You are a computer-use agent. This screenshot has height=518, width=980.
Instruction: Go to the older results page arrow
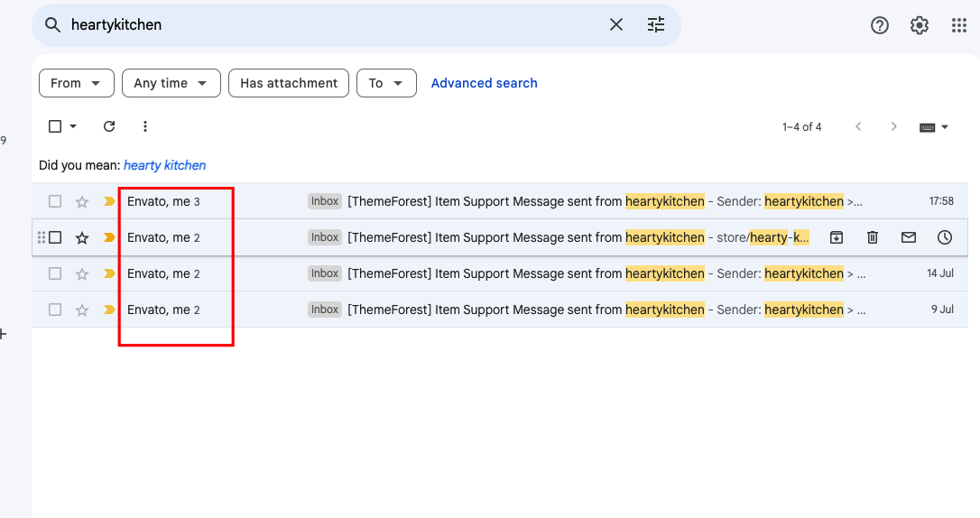point(893,127)
